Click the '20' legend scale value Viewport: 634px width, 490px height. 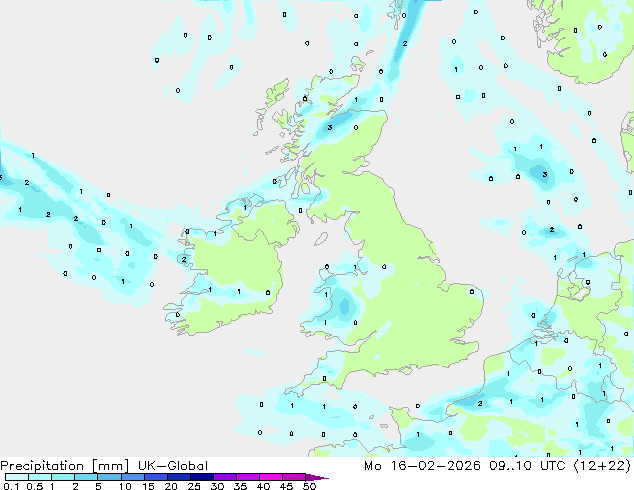171,486
